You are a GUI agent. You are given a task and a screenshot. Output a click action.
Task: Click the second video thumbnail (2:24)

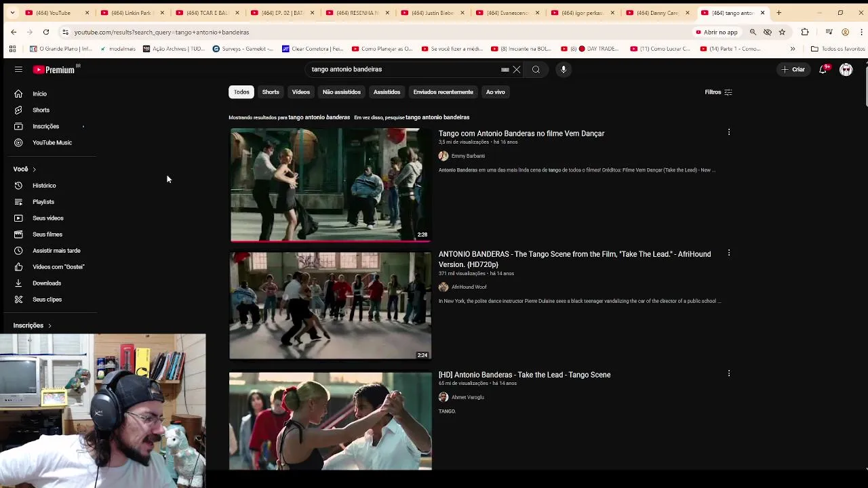[x=330, y=305]
